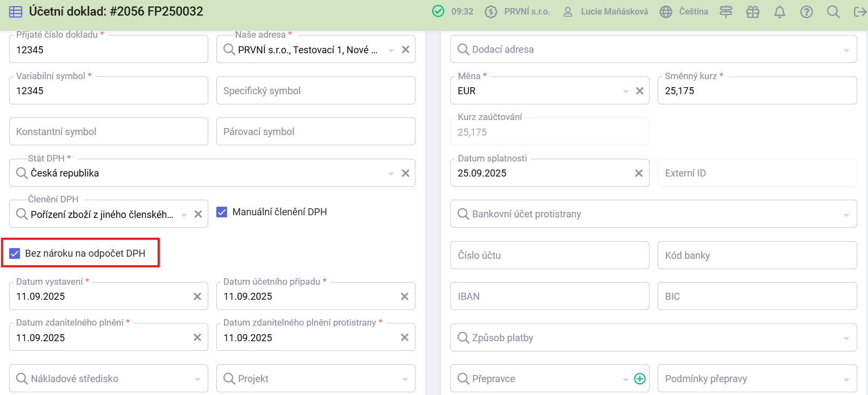Click the gift box icon in header
Viewport: 868px width, 395px height.
[x=752, y=12]
